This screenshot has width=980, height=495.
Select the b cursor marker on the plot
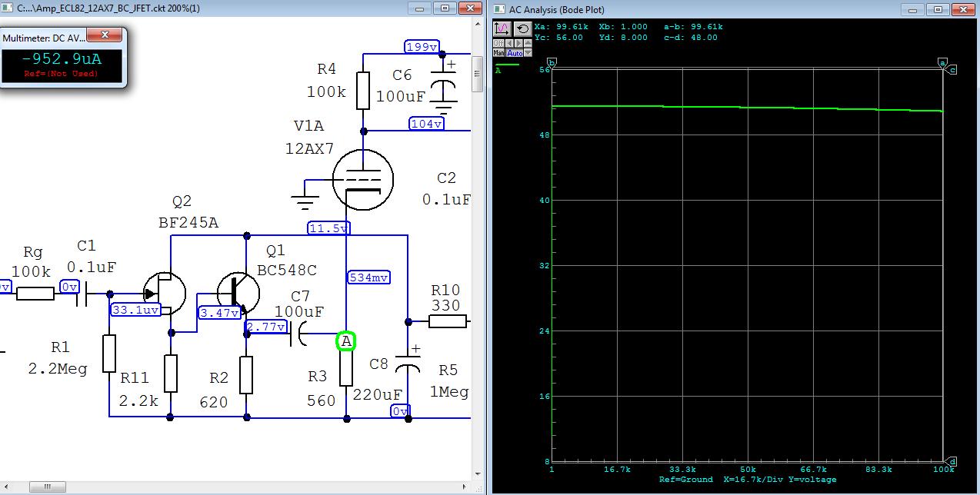click(552, 63)
